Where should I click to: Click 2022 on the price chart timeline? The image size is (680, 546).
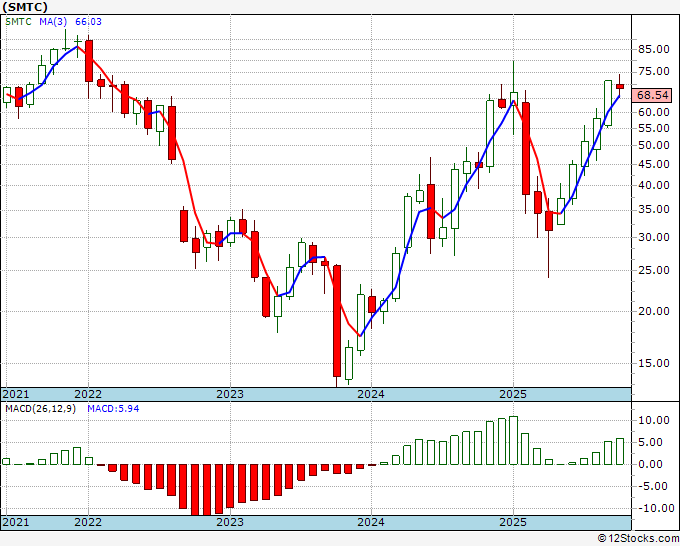pos(88,394)
